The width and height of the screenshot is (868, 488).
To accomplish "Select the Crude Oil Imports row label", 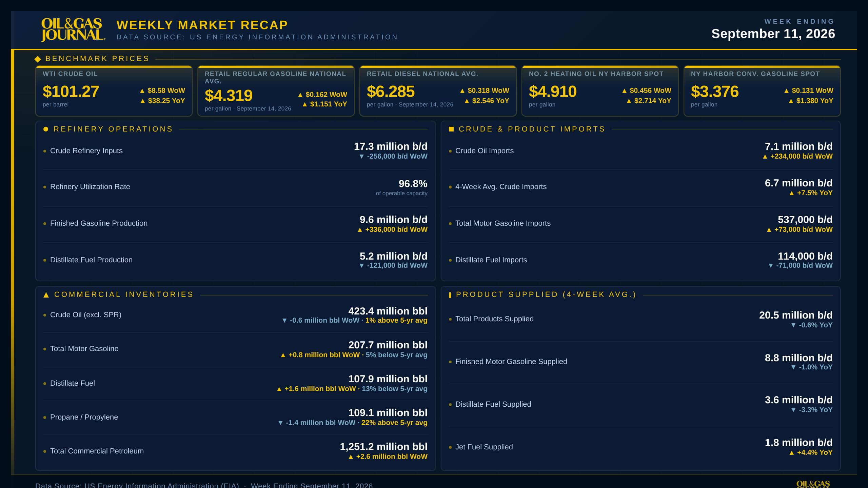I will point(485,151).
